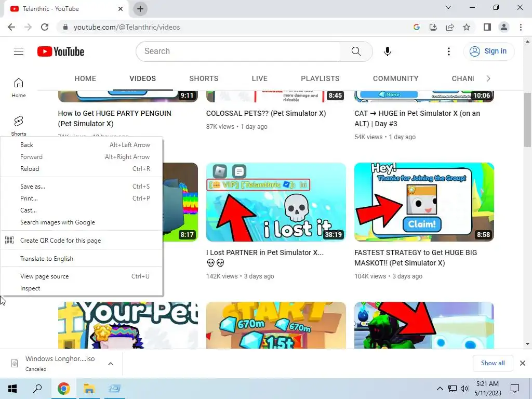Screen dimensions: 532x399
Task: Choose Cast... in the context menu
Action: [82, 210]
